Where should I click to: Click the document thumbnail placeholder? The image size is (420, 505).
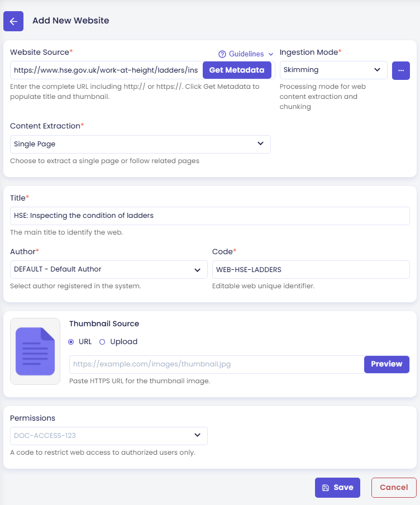click(x=35, y=351)
